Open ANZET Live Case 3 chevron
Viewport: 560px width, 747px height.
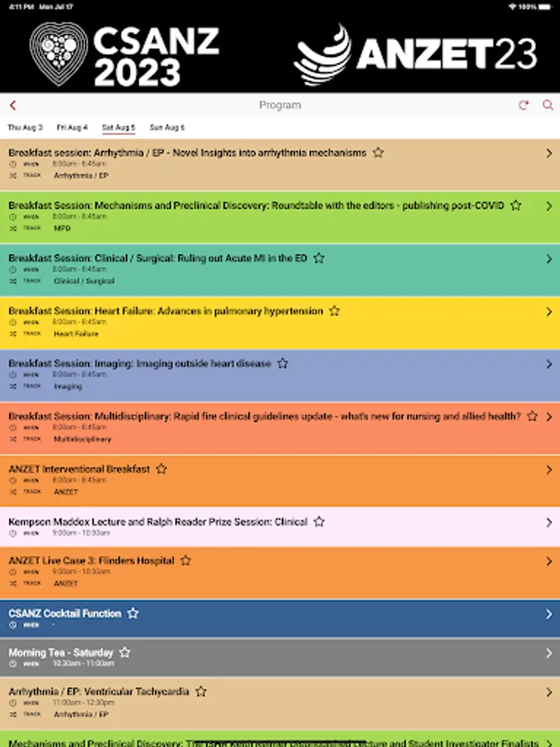click(x=549, y=561)
